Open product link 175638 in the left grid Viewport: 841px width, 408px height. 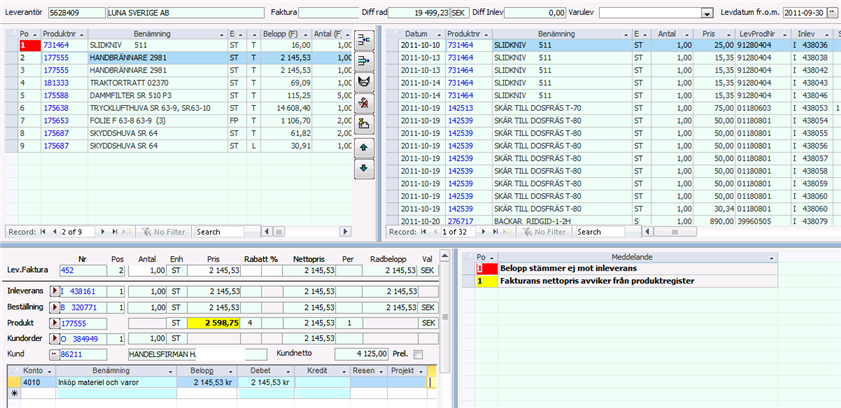(56, 107)
